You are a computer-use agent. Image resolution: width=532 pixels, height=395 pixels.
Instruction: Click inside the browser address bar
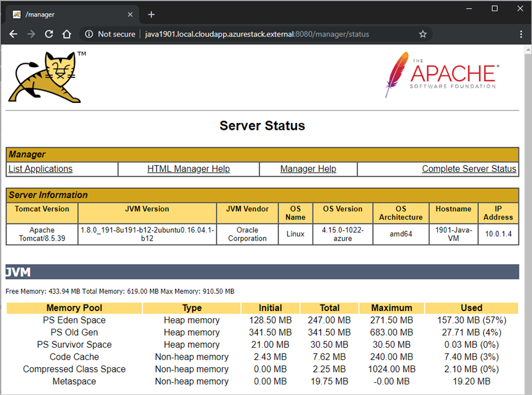pos(254,34)
